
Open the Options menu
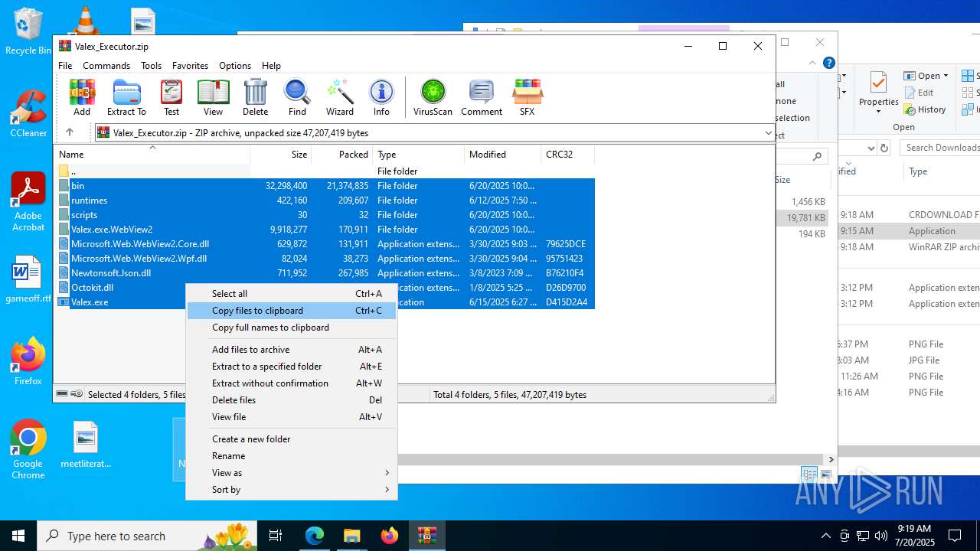pyautogui.click(x=235, y=66)
